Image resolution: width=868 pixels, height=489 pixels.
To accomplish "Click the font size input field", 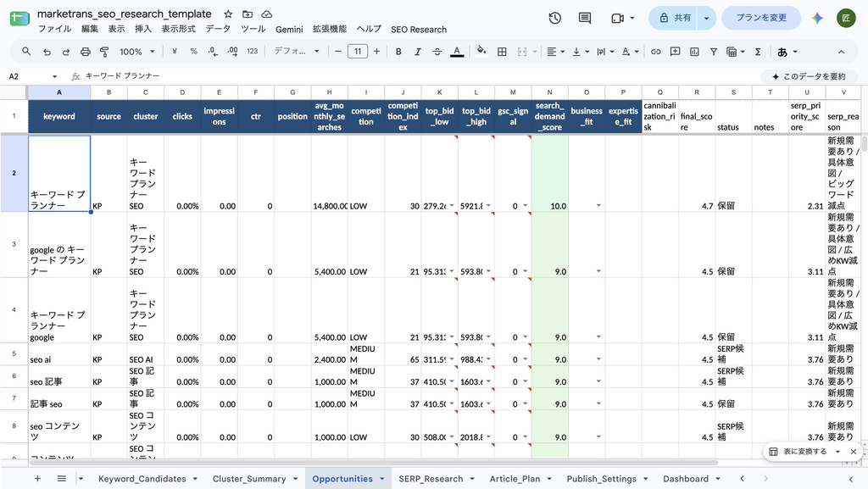I will [358, 52].
